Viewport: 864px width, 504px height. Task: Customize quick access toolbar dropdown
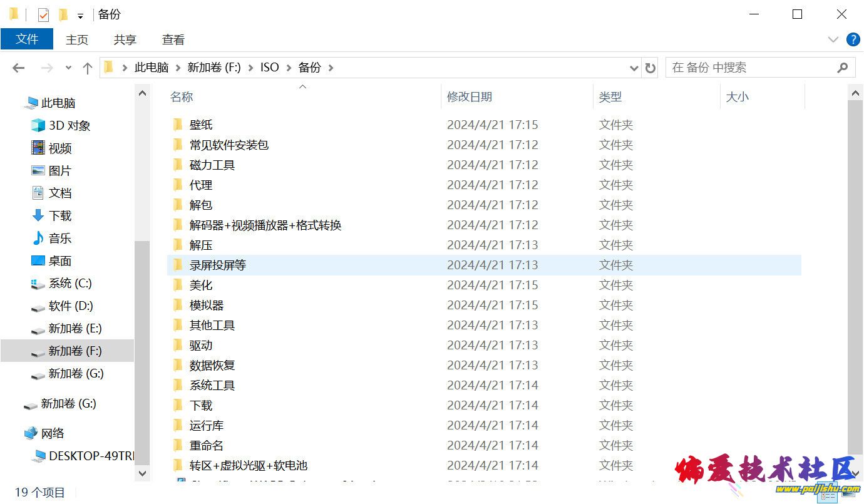click(x=80, y=16)
